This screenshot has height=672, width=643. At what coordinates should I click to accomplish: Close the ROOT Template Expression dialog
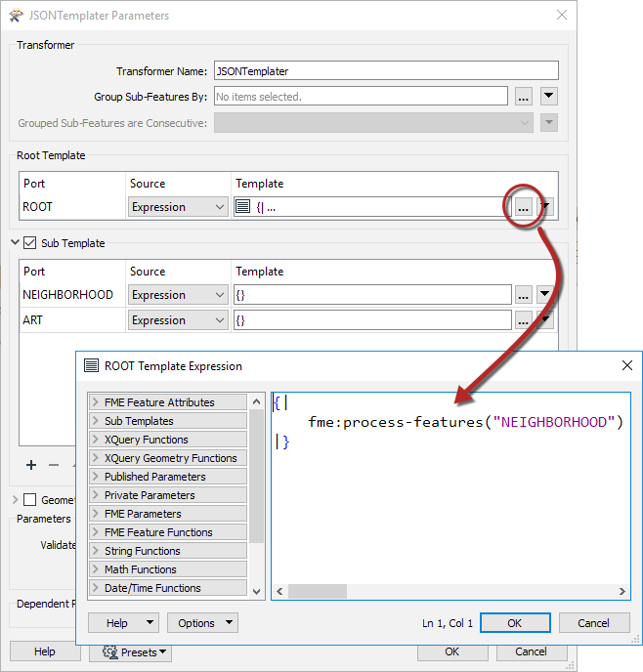tap(627, 365)
